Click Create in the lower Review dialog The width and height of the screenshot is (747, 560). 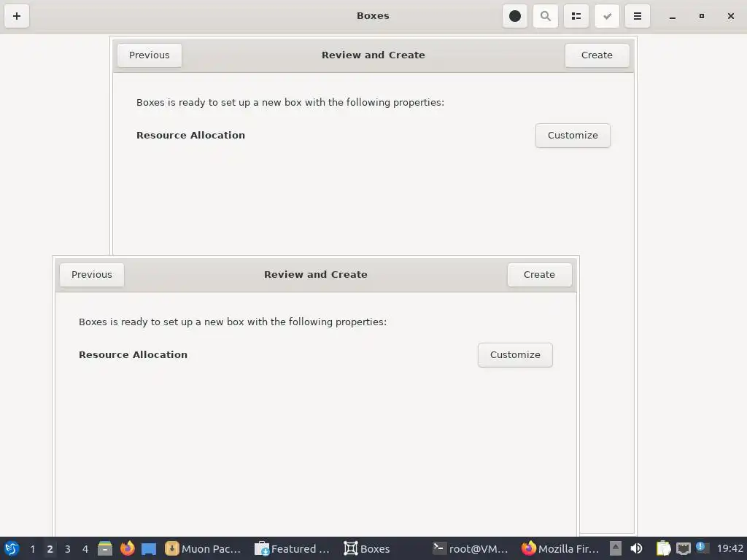539,275
